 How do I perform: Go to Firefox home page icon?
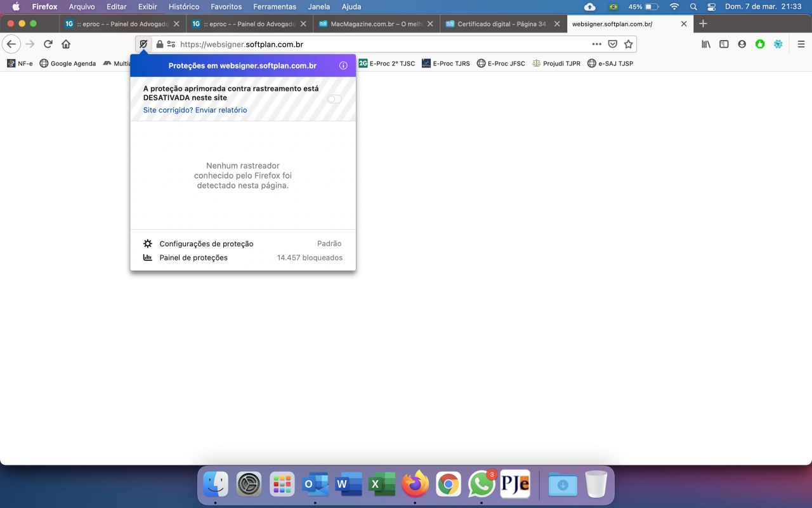coord(66,44)
